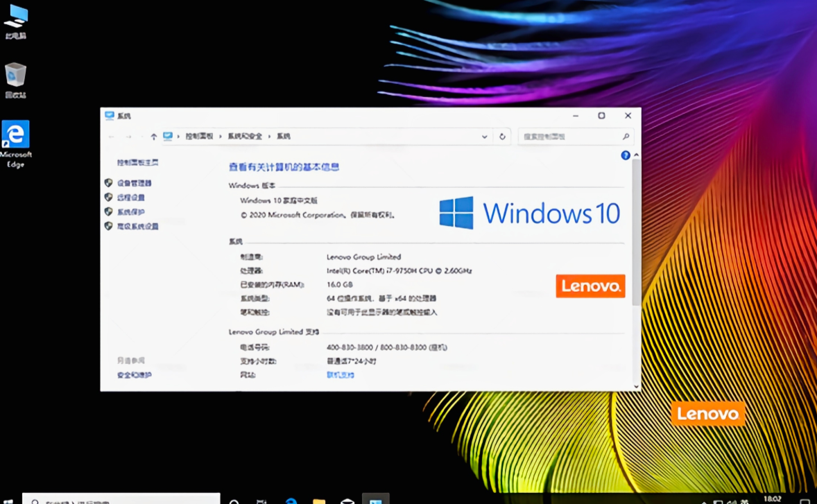Click the processor value Intel Core i7-9750H

click(x=399, y=271)
